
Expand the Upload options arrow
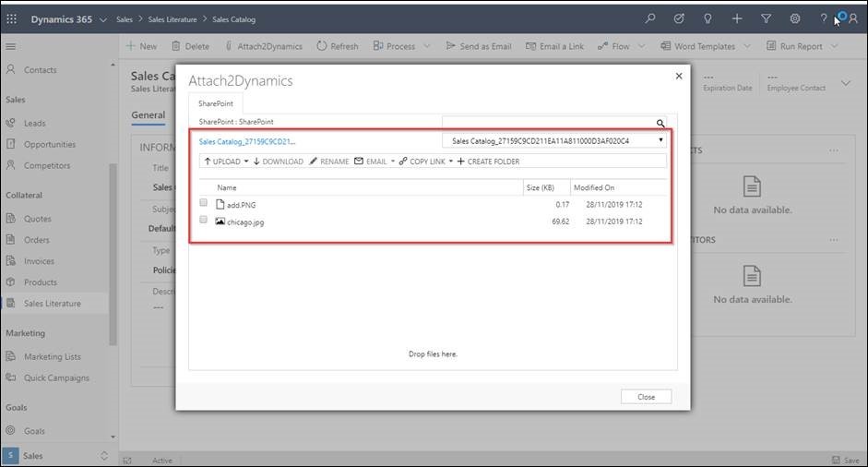click(245, 162)
